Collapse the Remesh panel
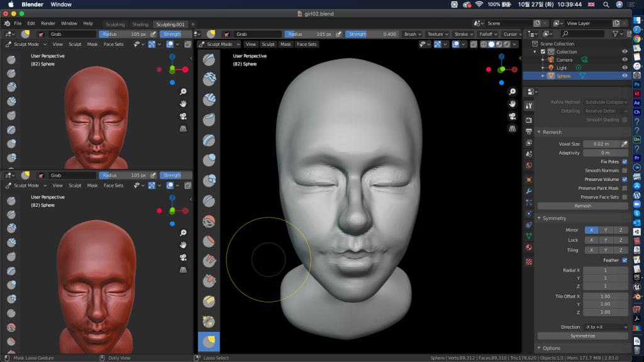 point(552,132)
